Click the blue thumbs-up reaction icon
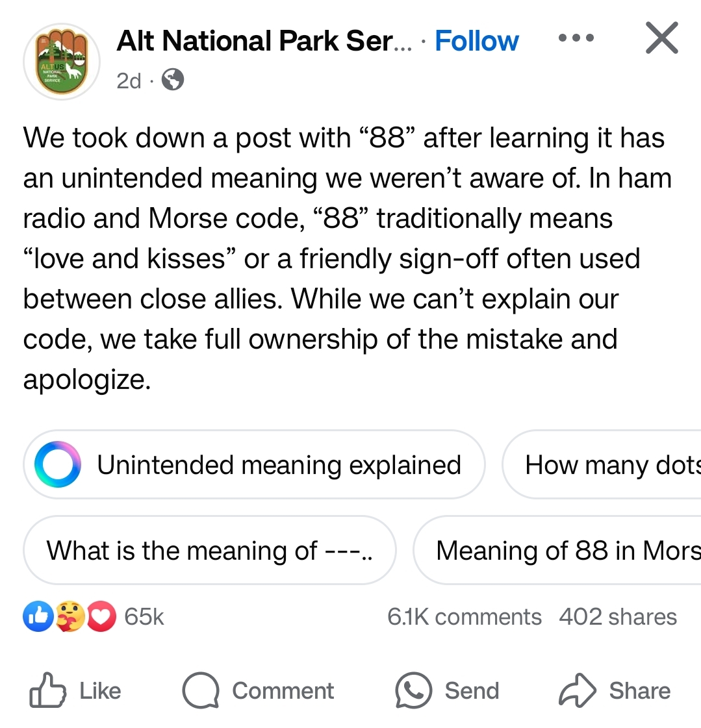The height and width of the screenshot is (728, 701). [38, 616]
